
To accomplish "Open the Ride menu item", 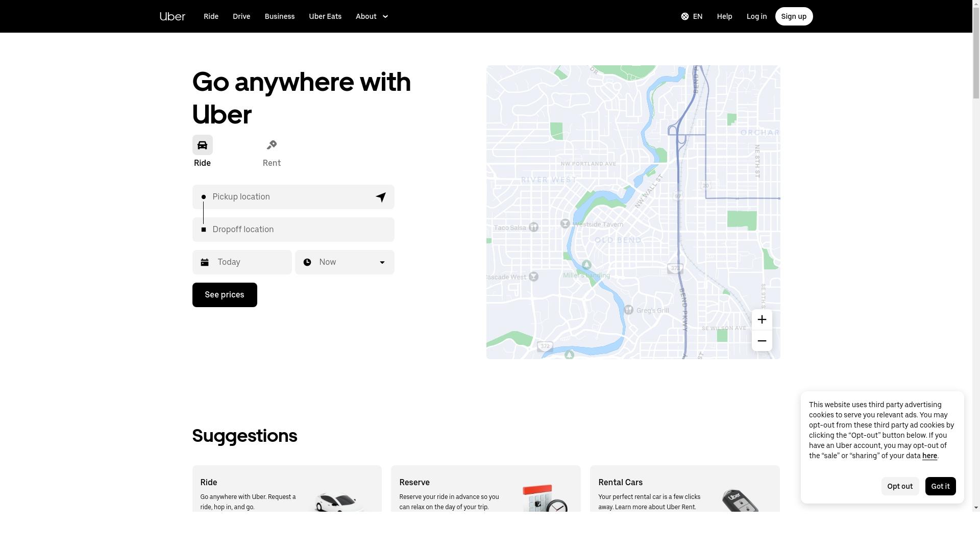I will tap(211, 16).
